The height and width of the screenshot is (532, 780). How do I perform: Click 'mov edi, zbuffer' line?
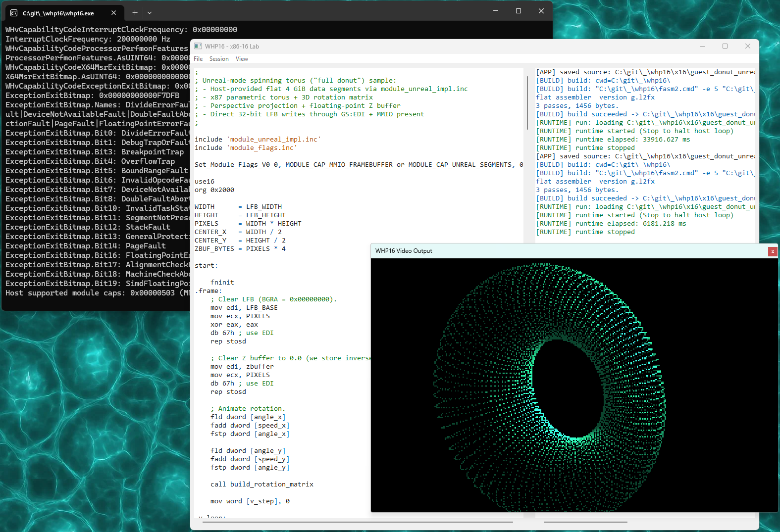(242, 367)
